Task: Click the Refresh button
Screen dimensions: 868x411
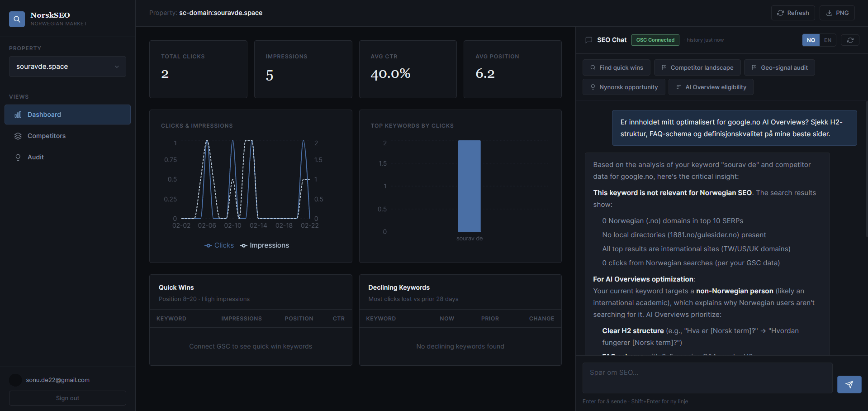Action: 792,13
